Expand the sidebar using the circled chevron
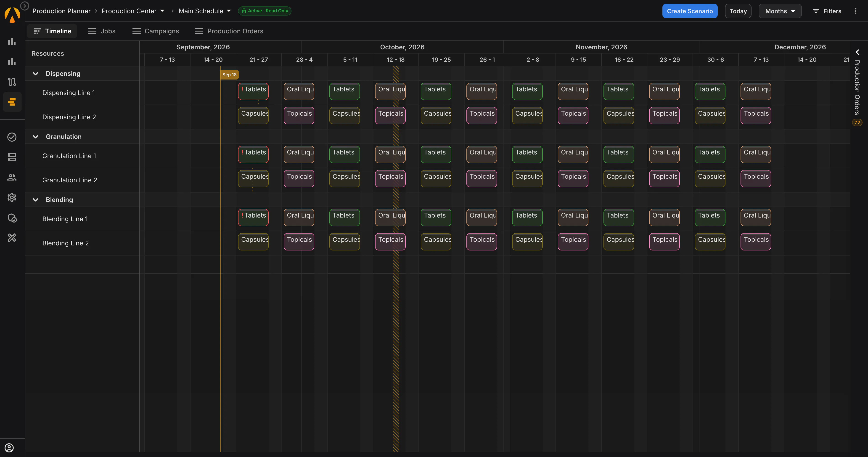The height and width of the screenshot is (457, 868). pyautogui.click(x=25, y=6)
